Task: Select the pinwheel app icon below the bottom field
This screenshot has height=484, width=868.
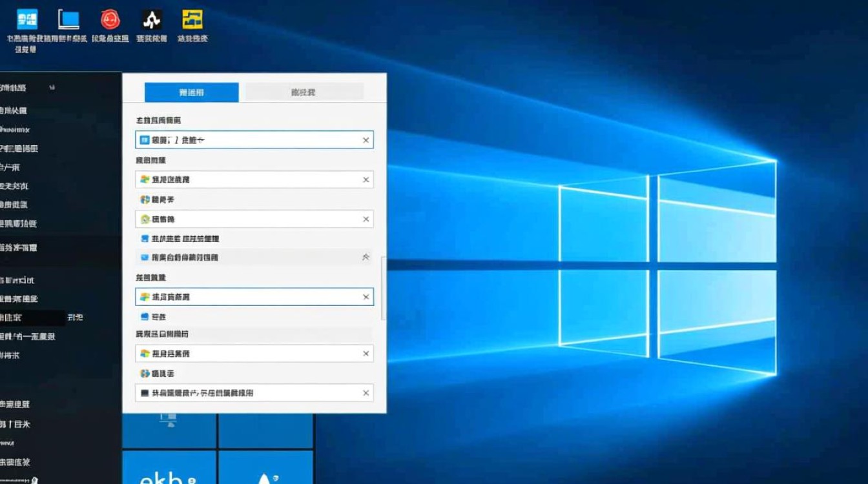Action: (145, 373)
